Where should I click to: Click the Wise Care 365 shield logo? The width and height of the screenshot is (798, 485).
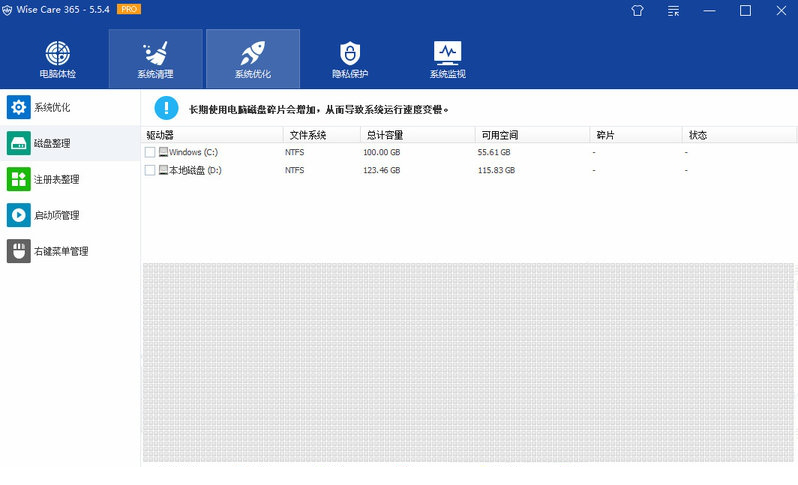click(7, 10)
